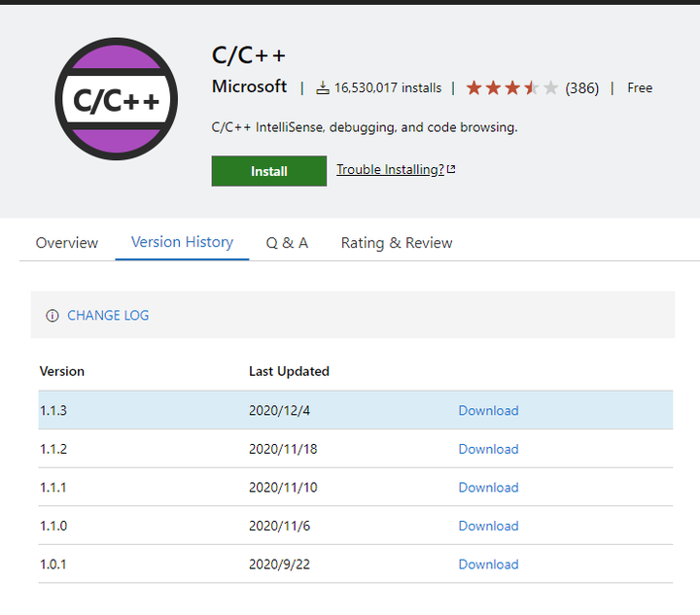Screen dimensions: 700x615
Task: Open the Microsoft publisher link
Action: [249, 86]
